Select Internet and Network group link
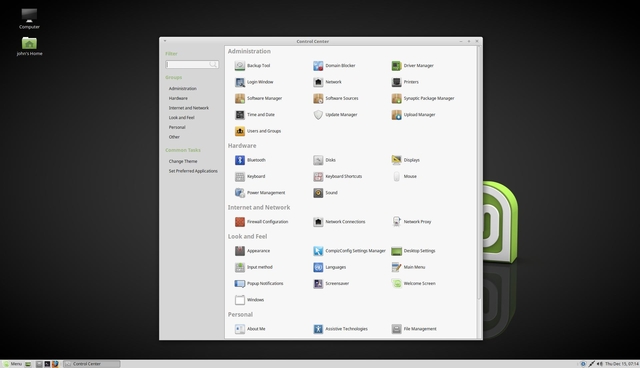 tap(189, 108)
